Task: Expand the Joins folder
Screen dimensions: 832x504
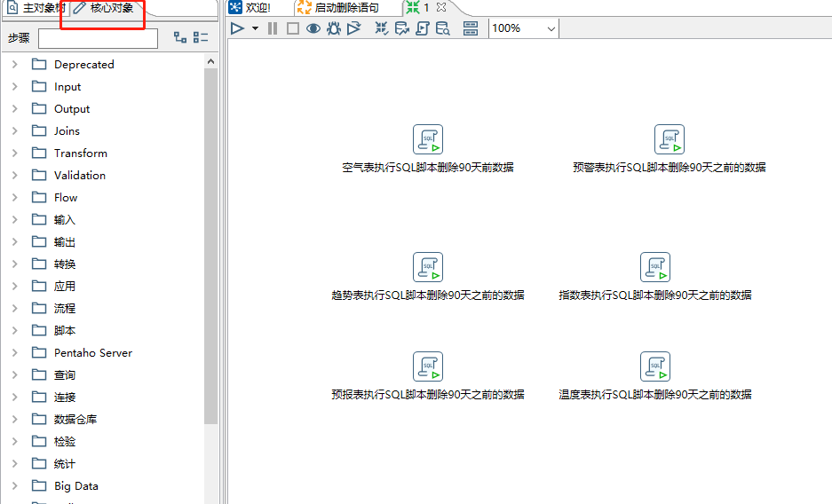Action: (15, 131)
